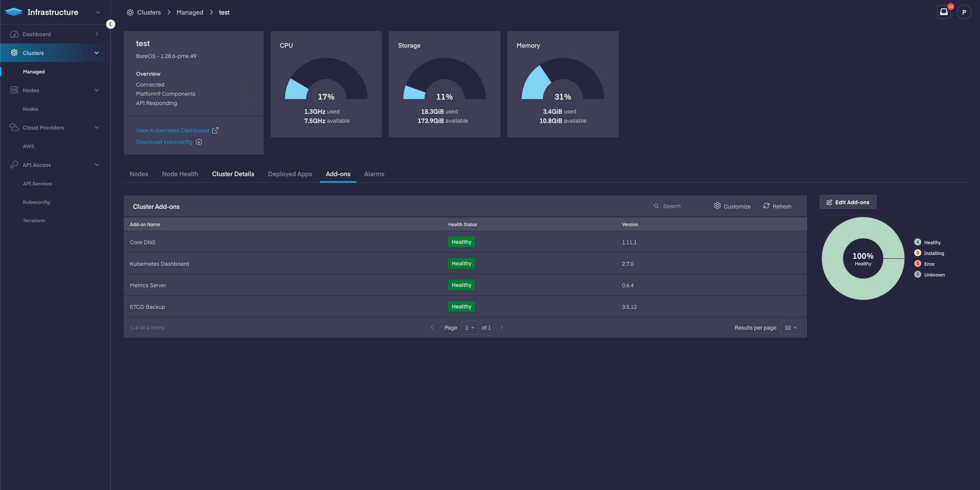Click the external link icon for Kubernetes Dashboard
This screenshot has width=980, height=490.
tap(215, 130)
